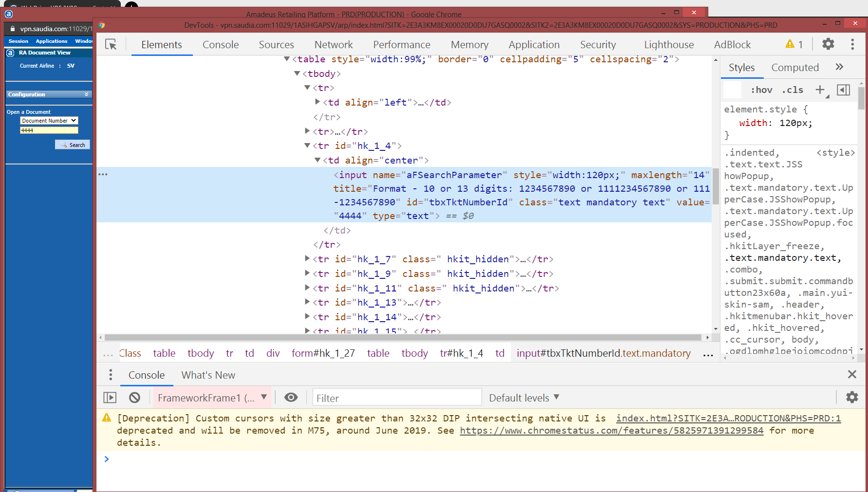868x492 pixels.
Task: Select the second collapsed tr row
Action: (341, 131)
